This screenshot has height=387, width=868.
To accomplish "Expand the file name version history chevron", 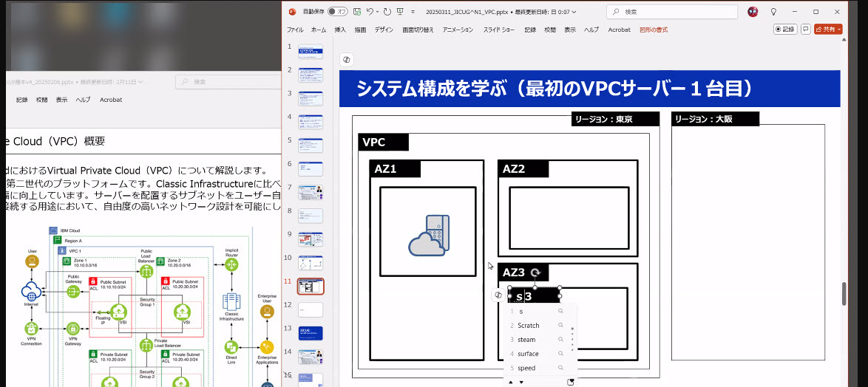I will (x=574, y=12).
